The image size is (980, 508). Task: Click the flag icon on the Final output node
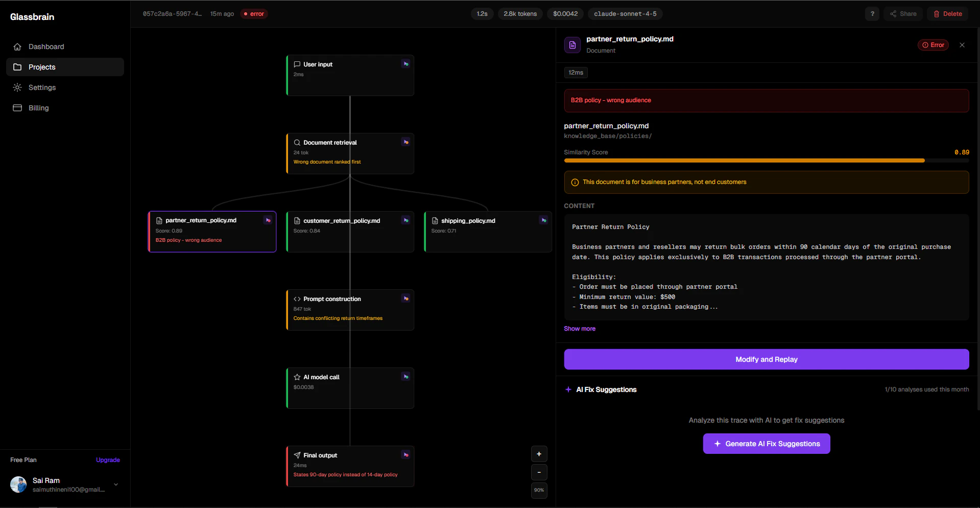(405, 454)
